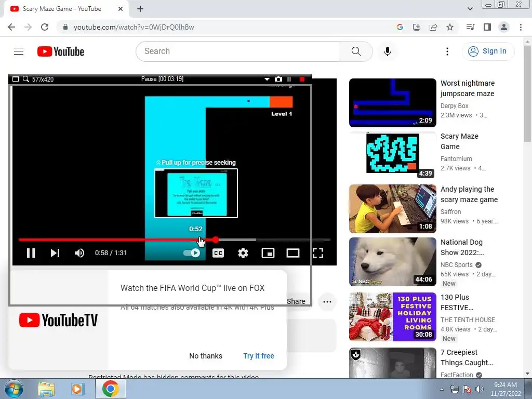
Task: Search with your voice microphone
Action: [388, 51]
